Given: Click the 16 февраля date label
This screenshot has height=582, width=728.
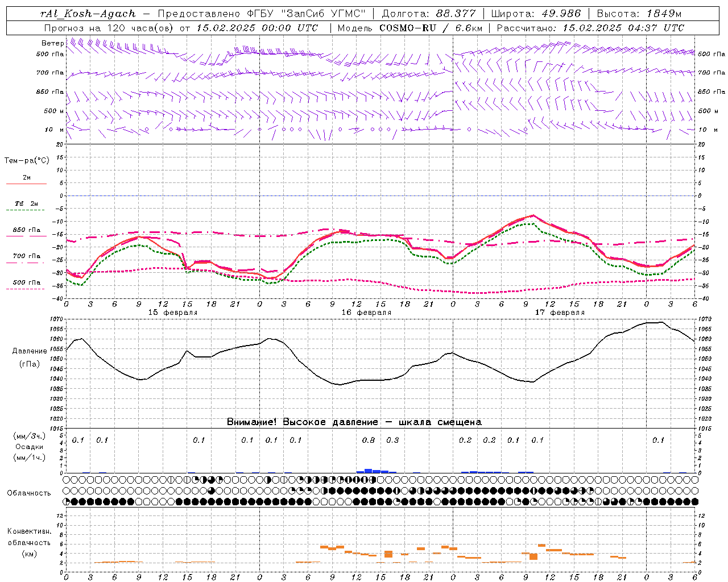Looking at the screenshot, I should (366, 313).
